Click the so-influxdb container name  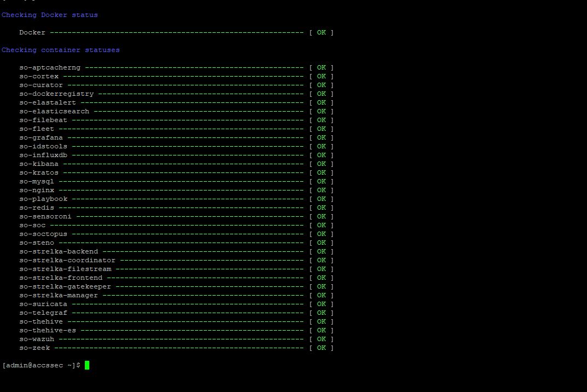(x=43, y=155)
